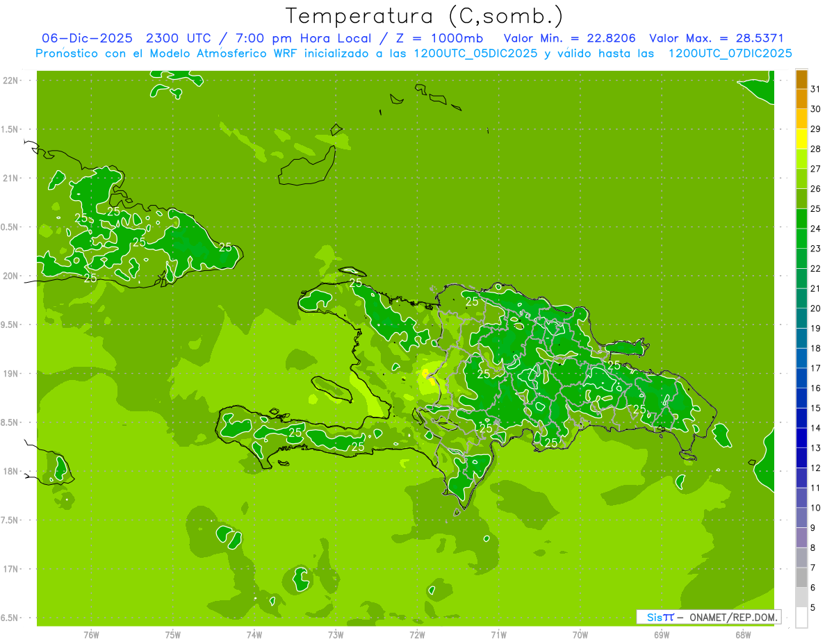Click the colorbar scale value '5'
The image size is (834, 644).
tap(813, 608)
